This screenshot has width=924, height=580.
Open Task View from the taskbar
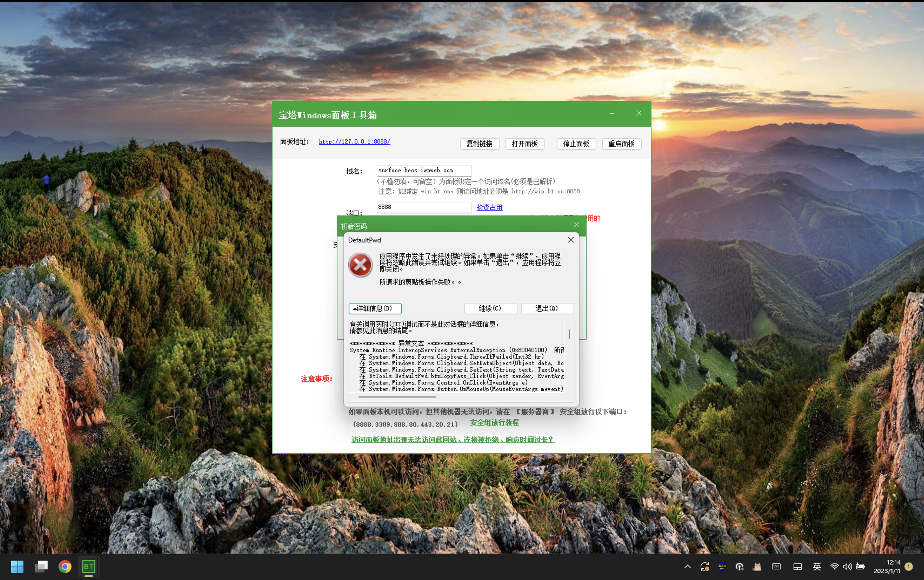tap(41, 566)
